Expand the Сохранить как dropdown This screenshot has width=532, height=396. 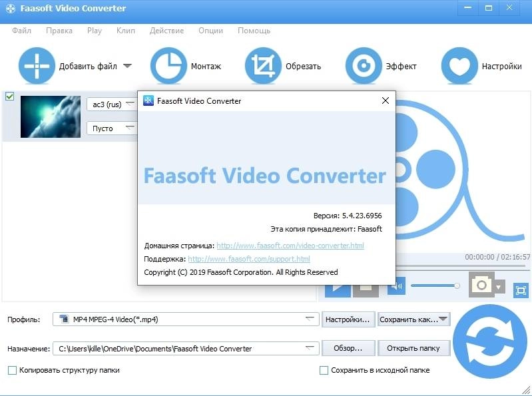point(443,319)
